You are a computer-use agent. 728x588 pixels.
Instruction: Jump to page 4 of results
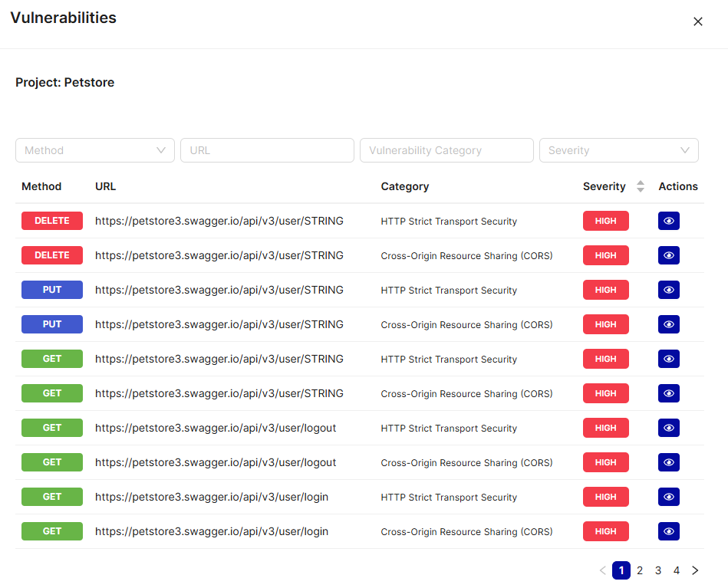click(677, 570)
